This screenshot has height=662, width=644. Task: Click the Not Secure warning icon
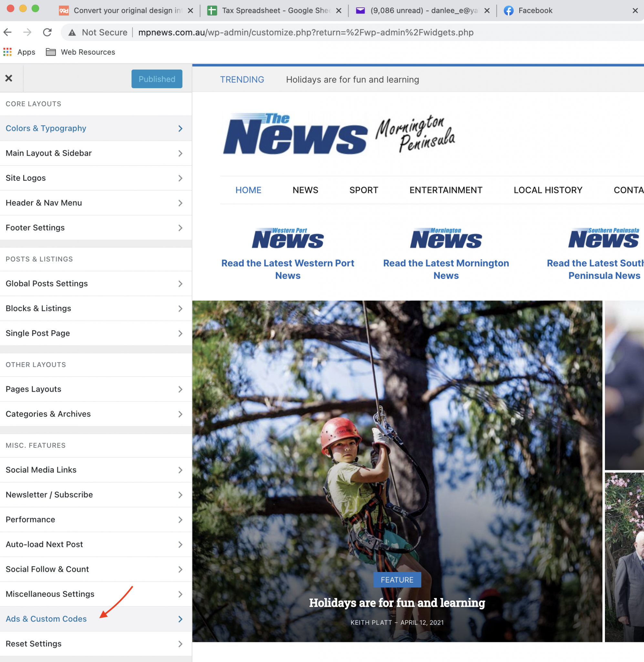(x=72, y=33)
